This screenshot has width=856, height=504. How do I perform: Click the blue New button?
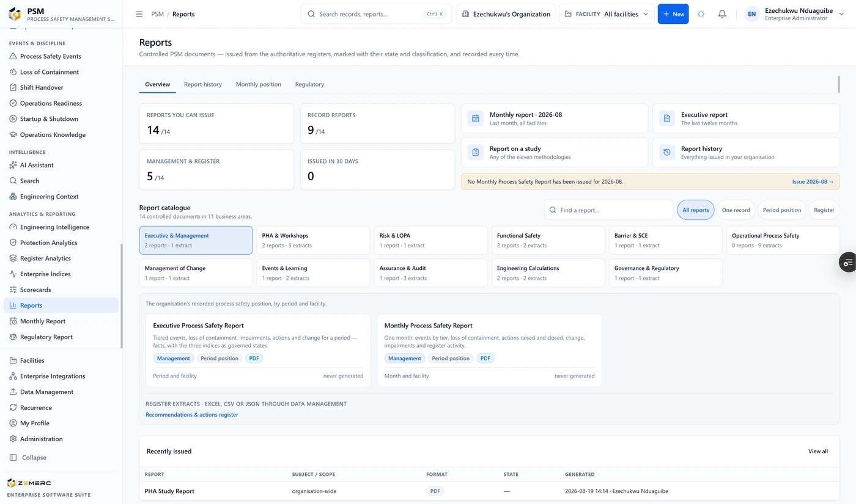pyautogui.click(x=673, y=14)
